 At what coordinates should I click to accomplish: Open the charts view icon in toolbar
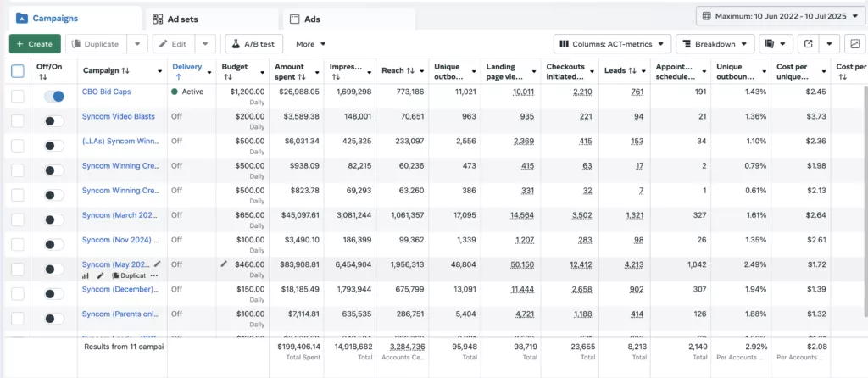pyautogui.click(x=853, y=43)
